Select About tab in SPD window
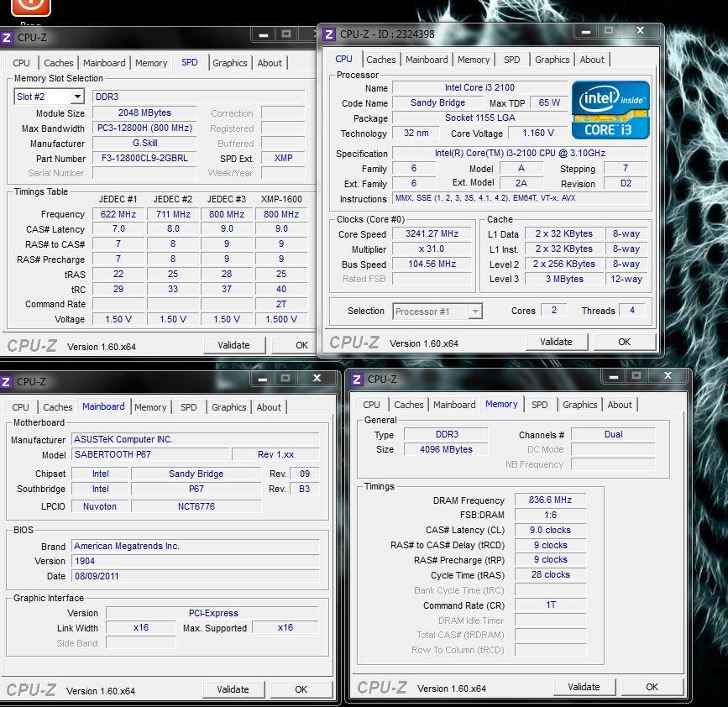This screenshot has width=728, height=707. pyautogui.click(x=270, y=63)
